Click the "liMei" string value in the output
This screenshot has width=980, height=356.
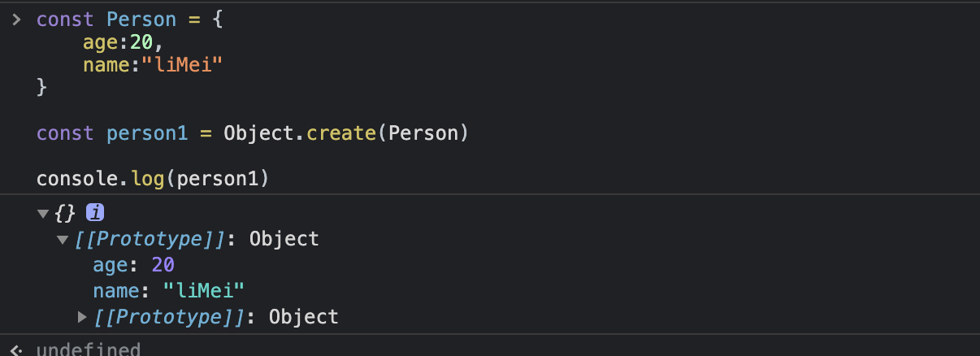point(203,291)
